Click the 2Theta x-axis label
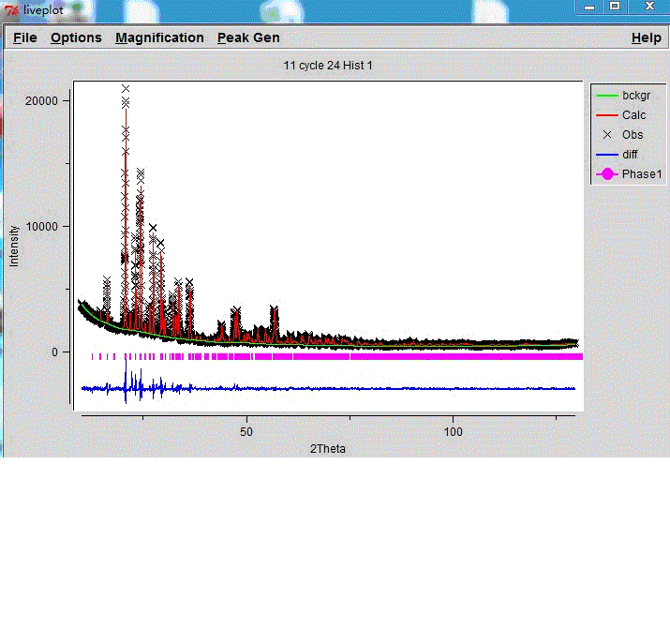 click(x=328, y=449)
